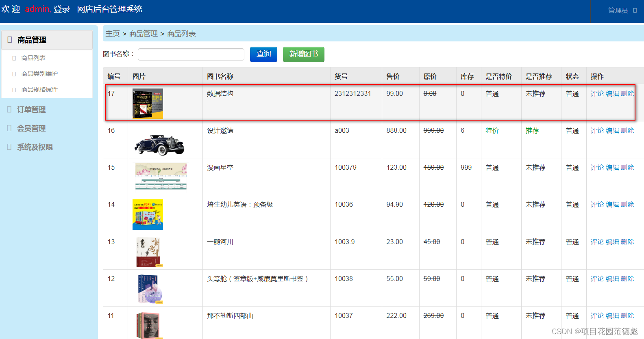This screenshot has width=644, height=339.
Task: Go to 主页 in the breadcrumb
Action: [x=113, y=34]
